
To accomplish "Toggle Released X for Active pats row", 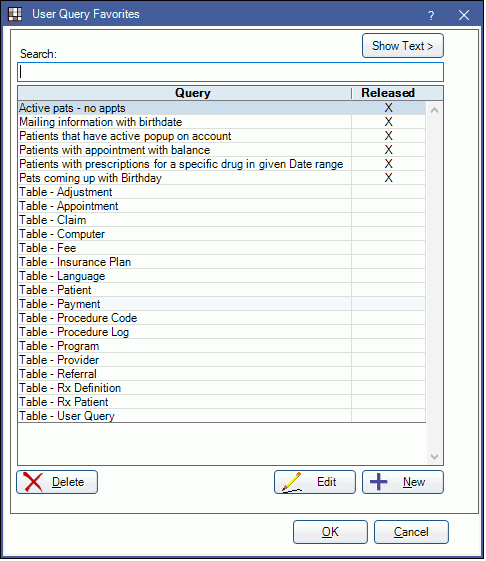I will (389, 108).
